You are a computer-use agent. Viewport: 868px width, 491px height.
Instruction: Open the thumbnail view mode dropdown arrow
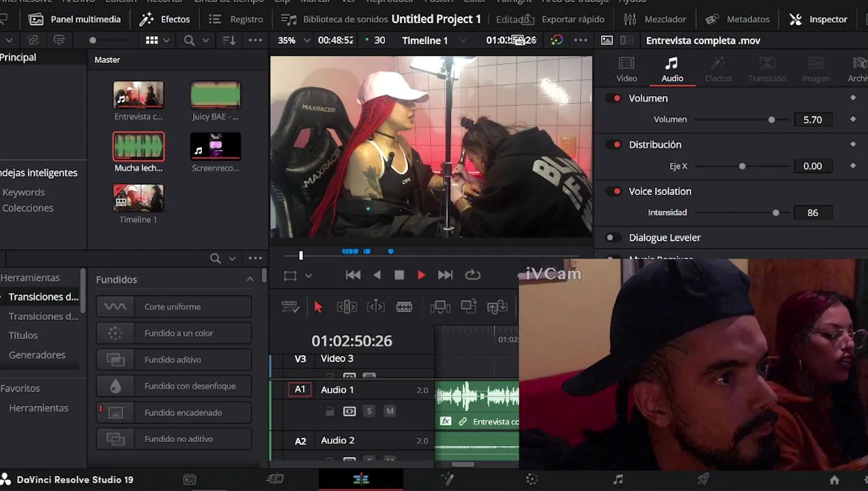coord(167,40)
